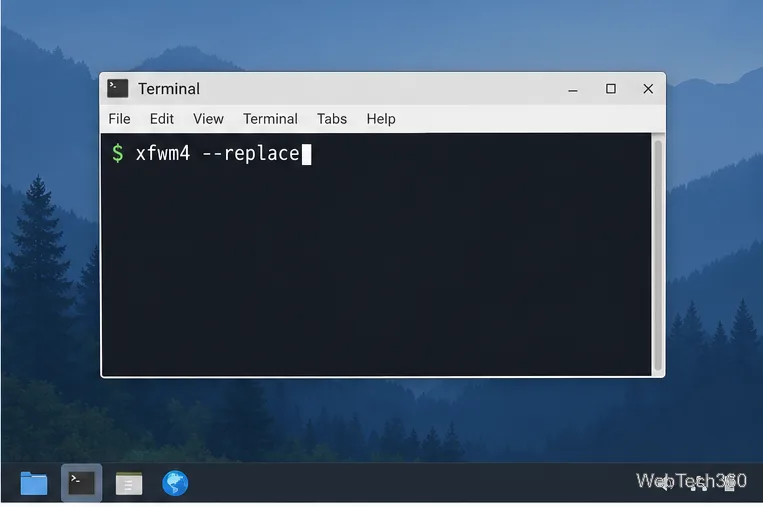Image resolution: width=763 pixels, height=507 pixels.
Task: Open the Tabs menu
Action: [332, 119]
